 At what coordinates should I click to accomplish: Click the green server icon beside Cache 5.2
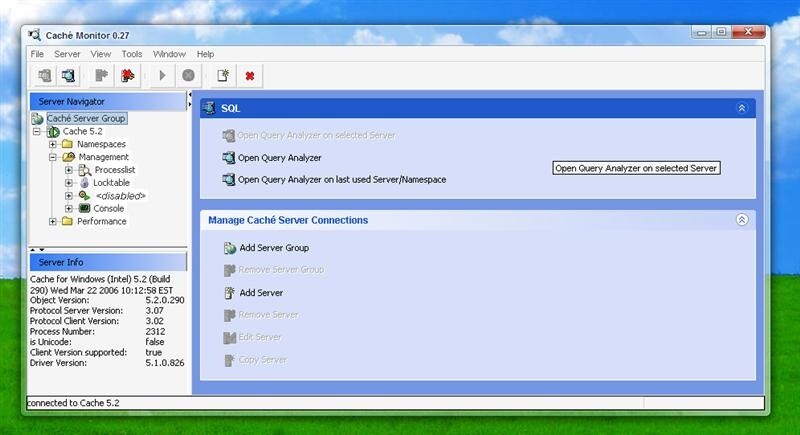tap(53, 132)
